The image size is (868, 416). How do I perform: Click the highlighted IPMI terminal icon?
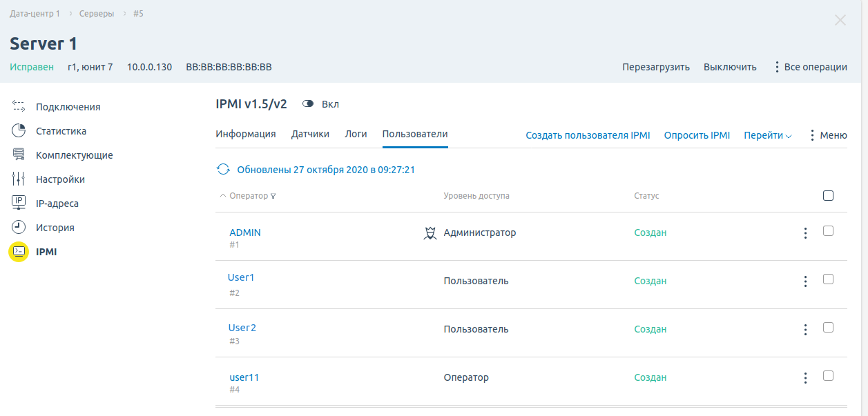pos(19,252)
